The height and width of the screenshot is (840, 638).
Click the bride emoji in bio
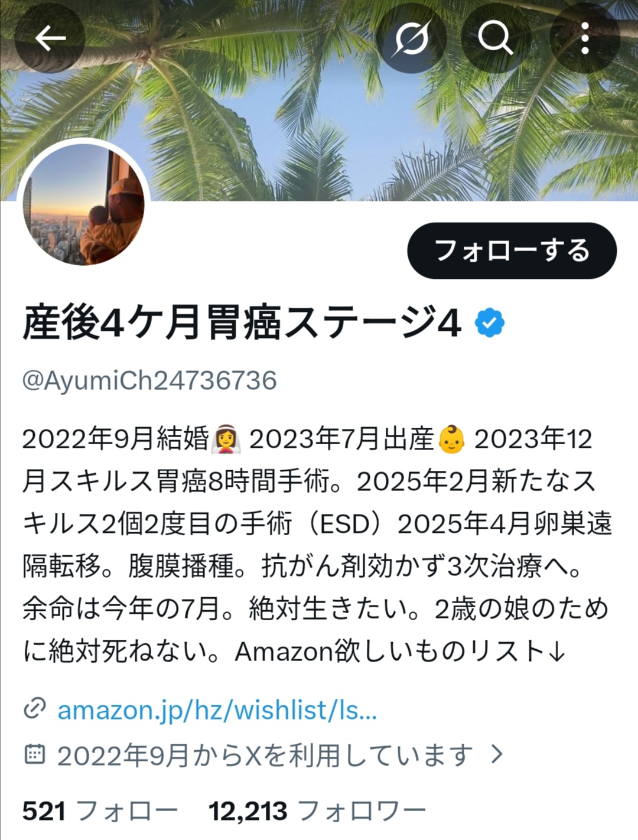[226, 439]
